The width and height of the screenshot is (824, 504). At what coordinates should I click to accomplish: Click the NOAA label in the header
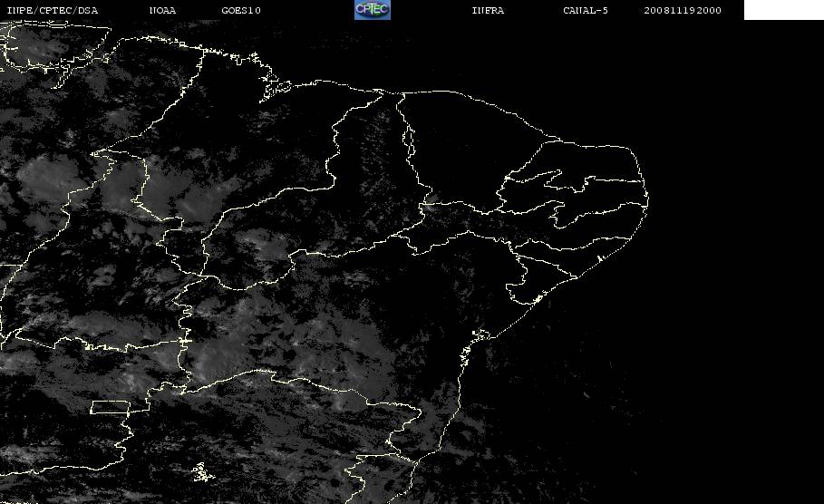pos(162,10)
